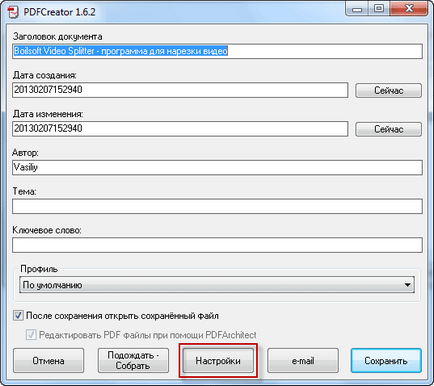
Task: Toggle open saved file after saving checkbox
Action: (18, 315)
